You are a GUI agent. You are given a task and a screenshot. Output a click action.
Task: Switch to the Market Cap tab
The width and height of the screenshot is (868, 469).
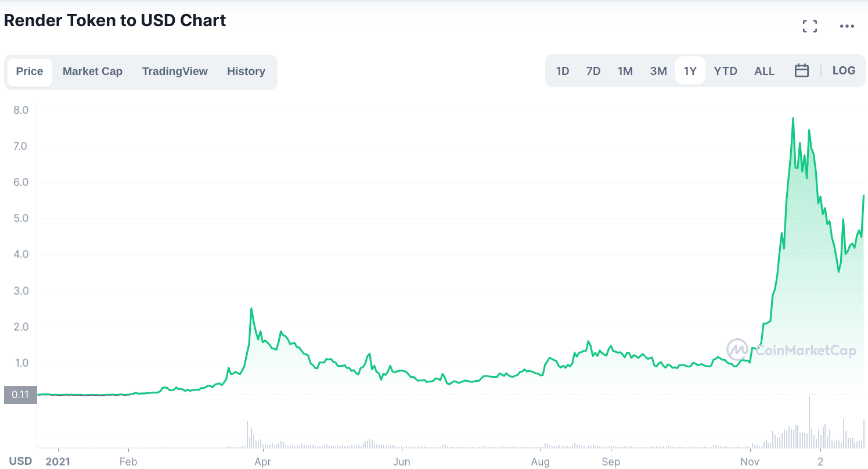(x=92, y=71)
